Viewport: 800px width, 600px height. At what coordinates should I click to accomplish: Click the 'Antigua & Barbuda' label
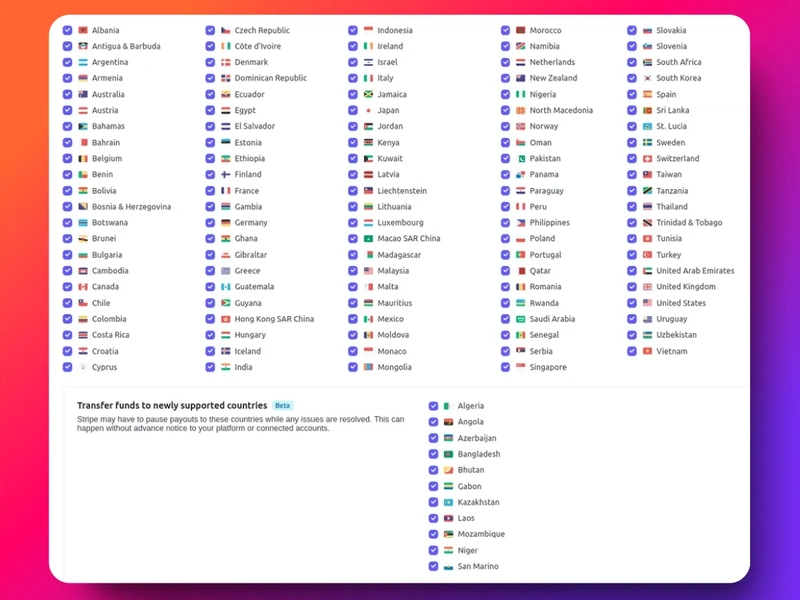(126, 46)
